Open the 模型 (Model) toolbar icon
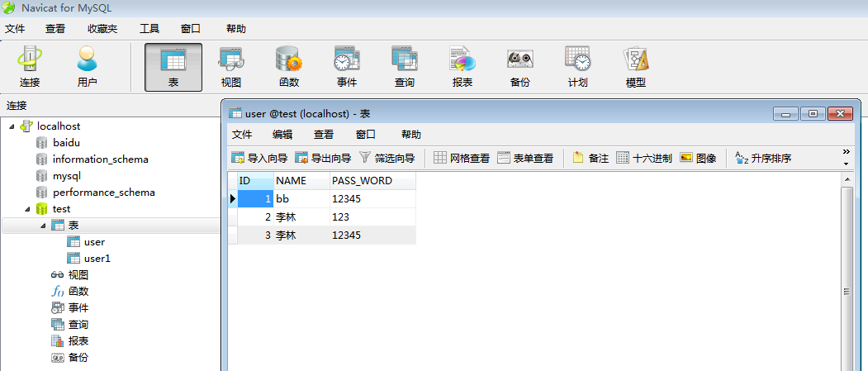Viewport: 868px width, 371px height. tap(635, 67)
